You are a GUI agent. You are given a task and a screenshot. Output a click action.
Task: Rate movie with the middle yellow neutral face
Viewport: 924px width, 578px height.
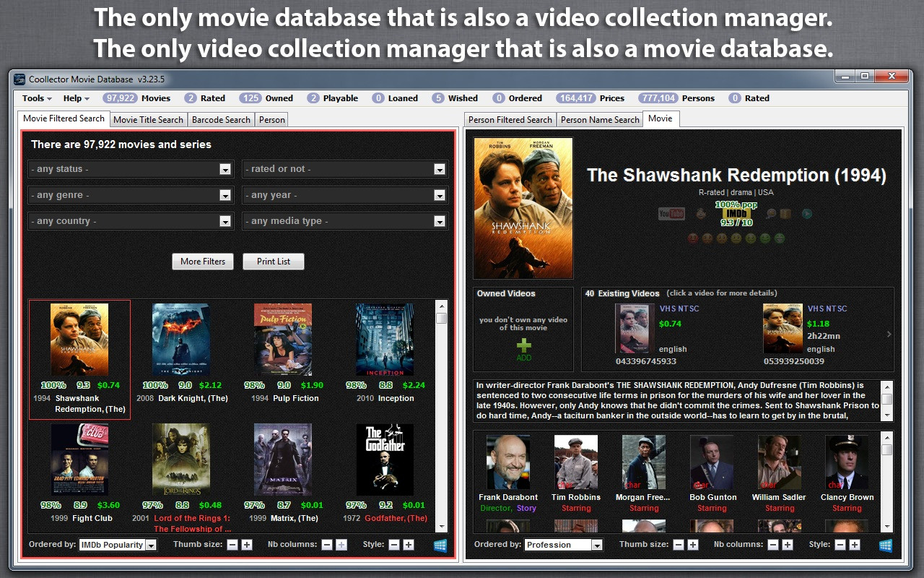pyautogui.click(x=736, y=238)
